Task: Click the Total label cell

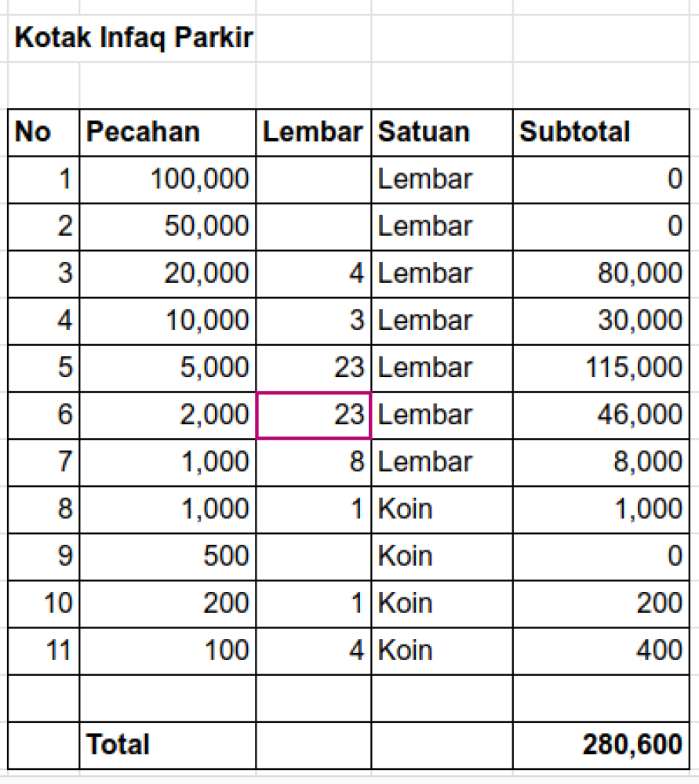Action: pos(167,744)
